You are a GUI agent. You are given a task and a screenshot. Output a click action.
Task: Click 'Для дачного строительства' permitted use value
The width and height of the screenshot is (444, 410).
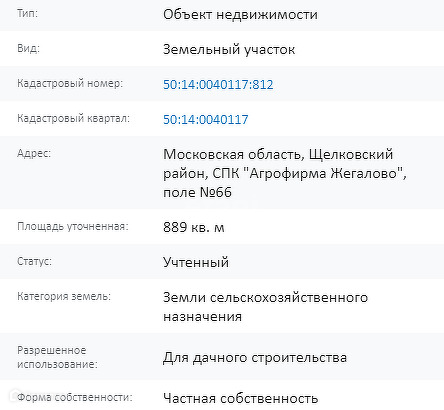[x=255, y=358]
